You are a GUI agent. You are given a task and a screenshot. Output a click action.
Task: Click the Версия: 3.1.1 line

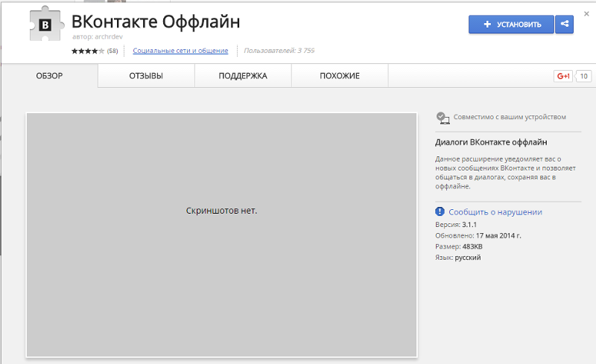[x=456, y=225]
